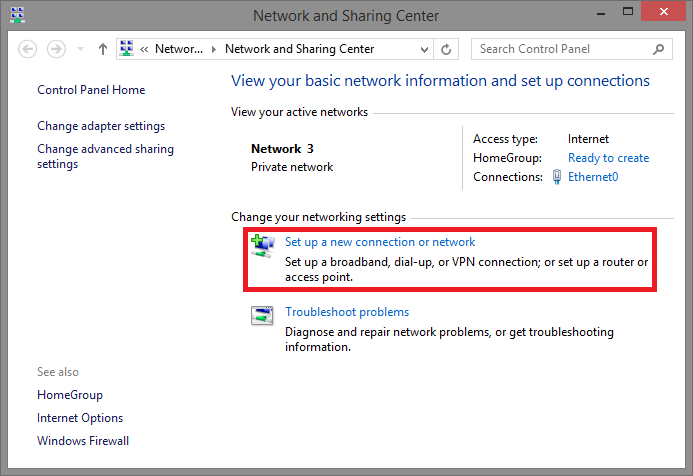693x476 pixels.
Task: Focus the Search Control Panel field
Action: [x=560, y=49]
